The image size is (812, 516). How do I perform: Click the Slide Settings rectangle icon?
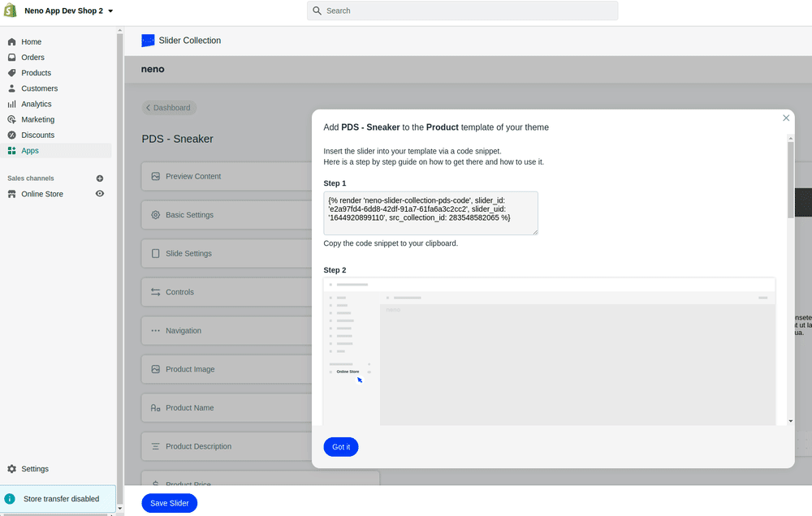pyautogui.click(x=155, y=254)
